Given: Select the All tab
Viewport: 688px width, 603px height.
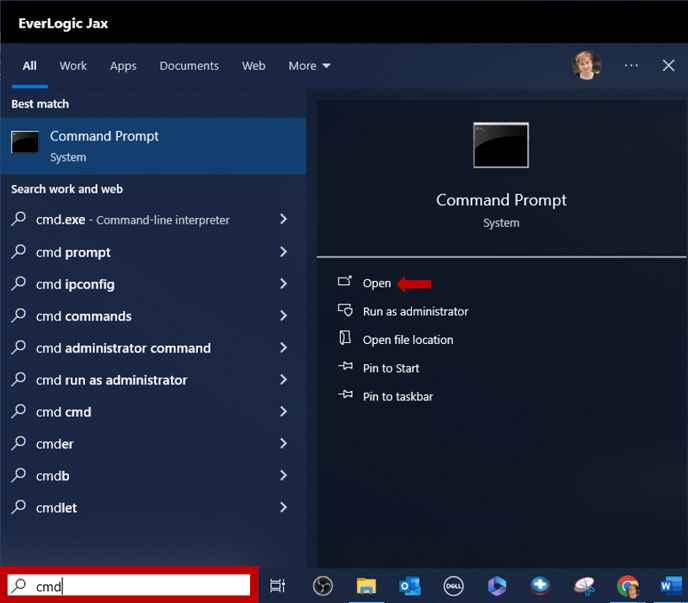Looking at the screenshot, I should pos(29,66).
